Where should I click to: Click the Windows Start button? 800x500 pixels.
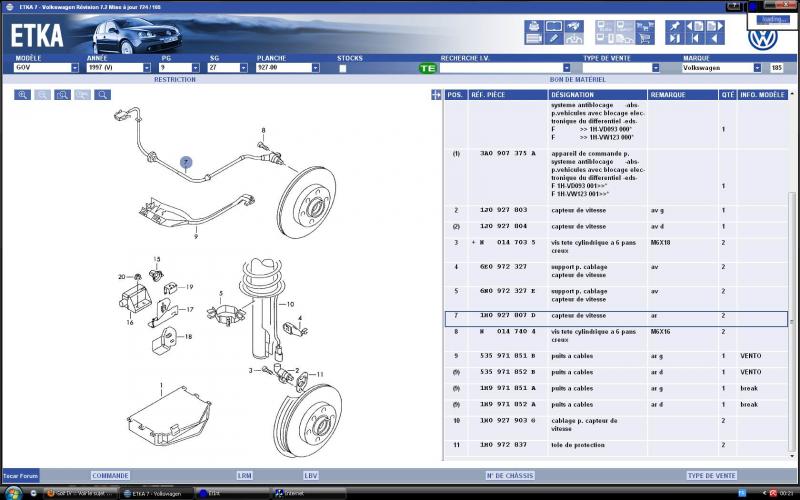point(13,493)
